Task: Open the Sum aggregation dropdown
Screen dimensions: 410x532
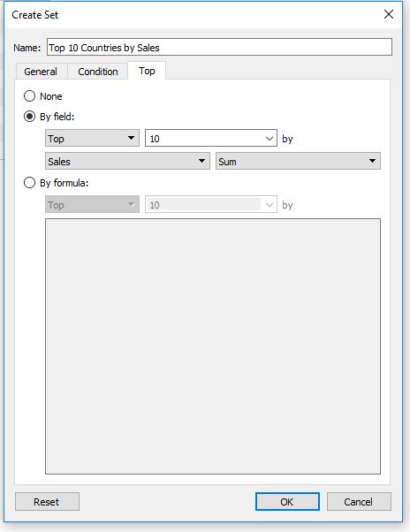Action: (x=298, y=161)
